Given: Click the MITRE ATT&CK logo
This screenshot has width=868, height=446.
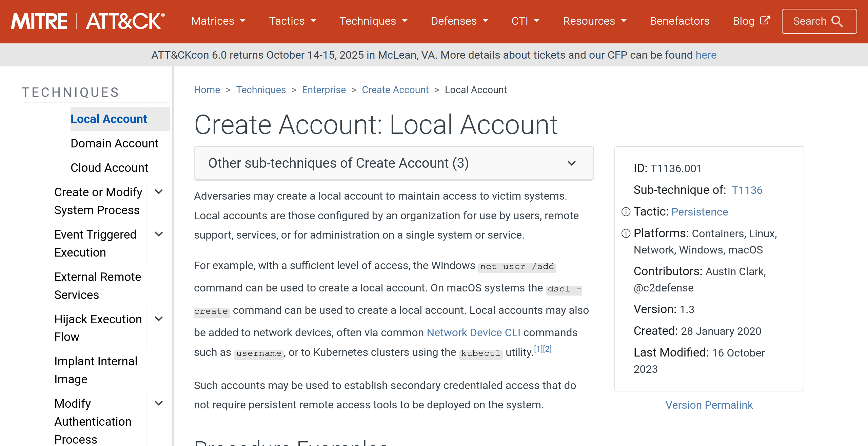Looking at the screenshot, I should coord(88,21).
